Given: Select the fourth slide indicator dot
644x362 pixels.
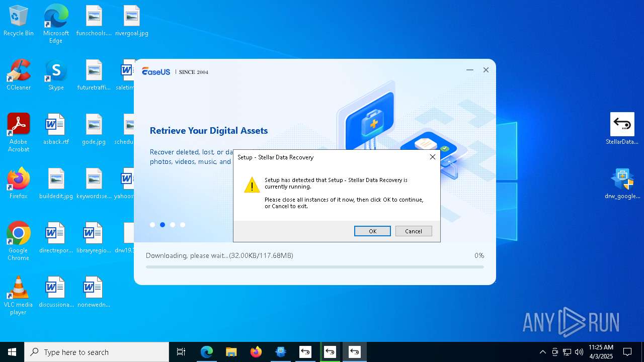Looking at the screenshot, I should (x=183, y=225).
